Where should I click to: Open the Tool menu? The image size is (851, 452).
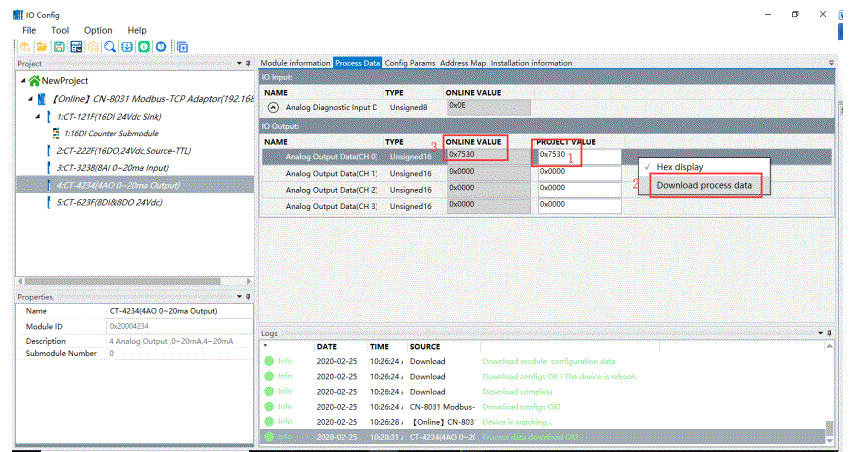(x=60, y=30)
